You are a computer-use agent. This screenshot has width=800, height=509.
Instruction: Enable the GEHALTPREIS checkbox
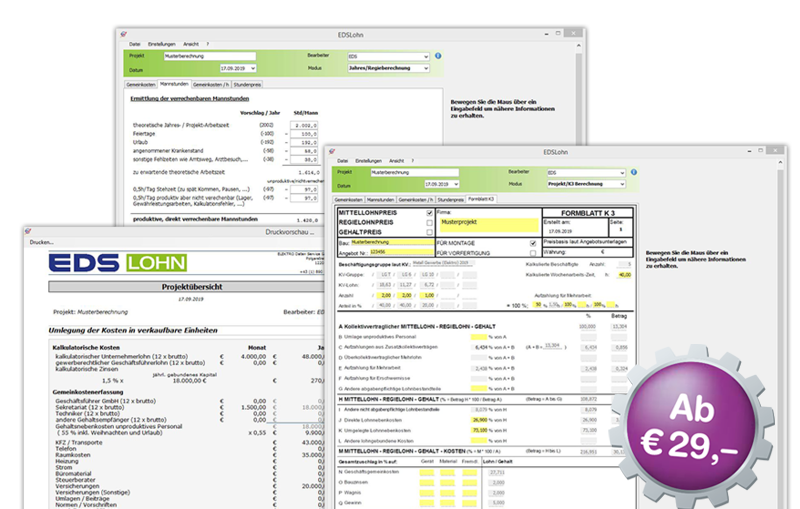click(429, 232)
